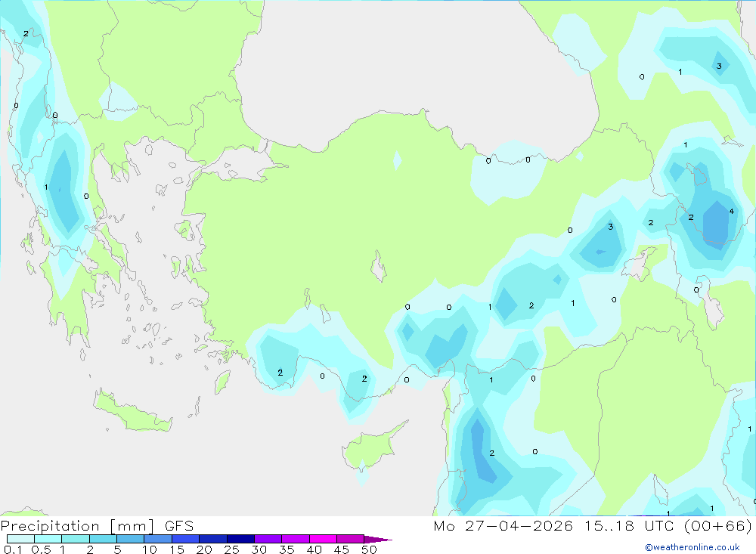Click the 30–35 mm purple legend swatch
This screenshot has width=756, height=554.
268,539
